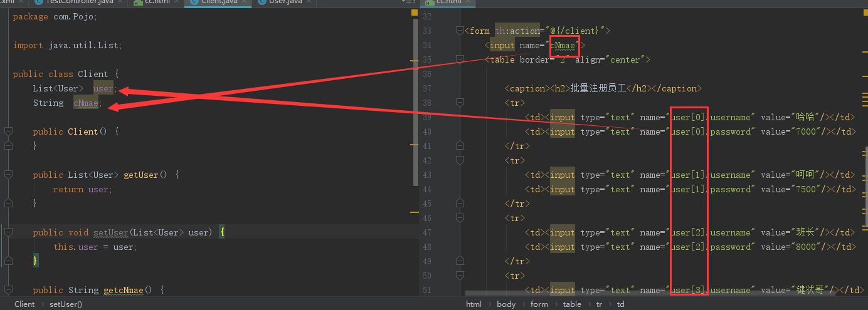The width and height of the screenshot is (868, 310).
Task: Click fold end marker at setUser closing brace
Action: tap(8, 261)
